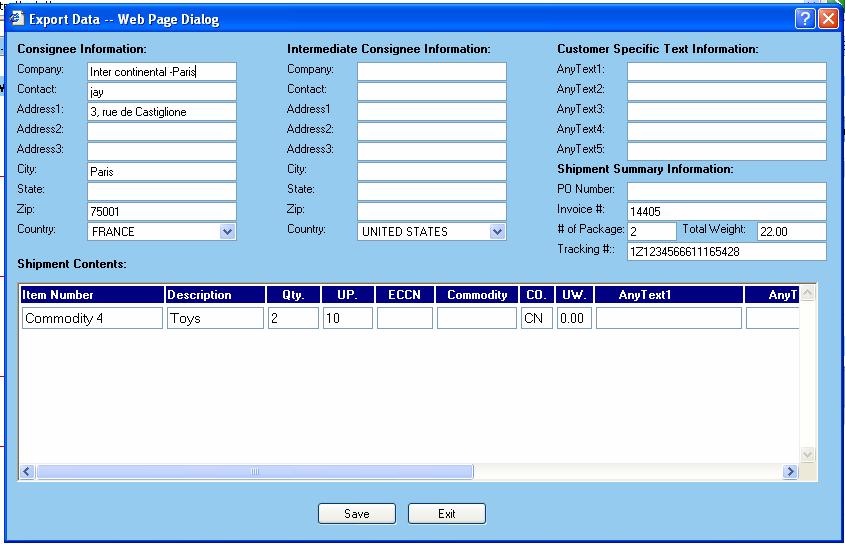Click the Exit button
Image resolution: width=845 pixels, height=544 pixels.
tap(446, 514)
